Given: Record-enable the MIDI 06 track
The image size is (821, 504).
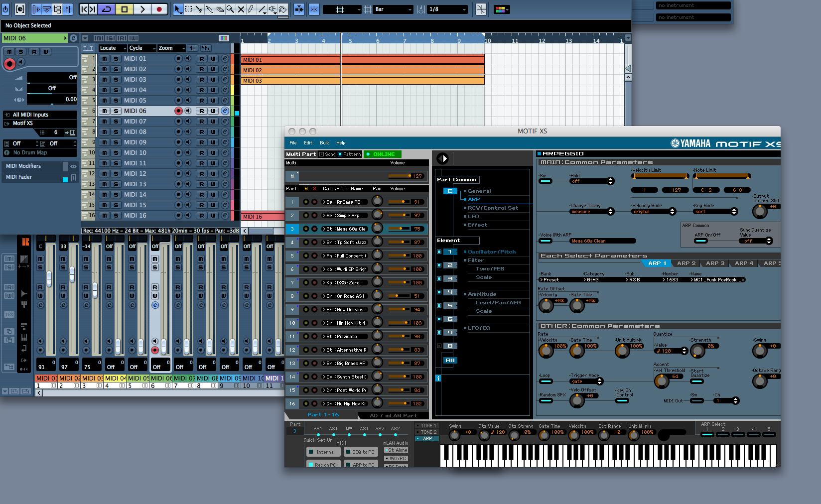Looking at the screenshot, I should (178, 111).
